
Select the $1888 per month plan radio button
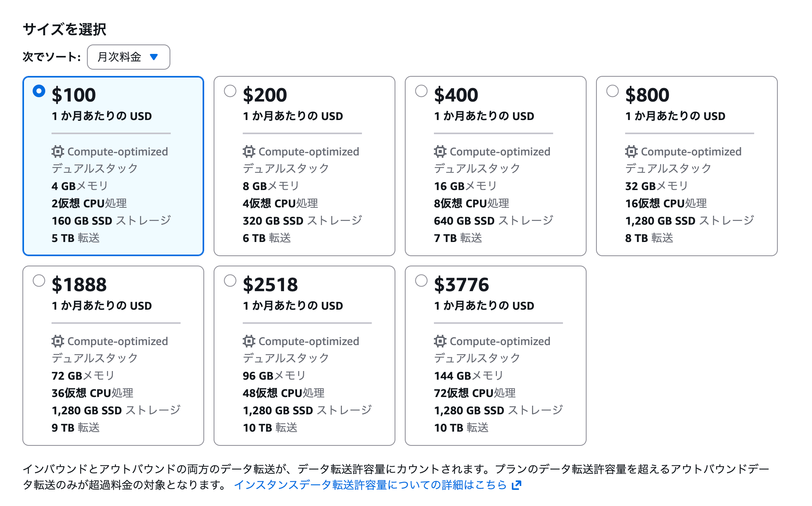[39, 281]
